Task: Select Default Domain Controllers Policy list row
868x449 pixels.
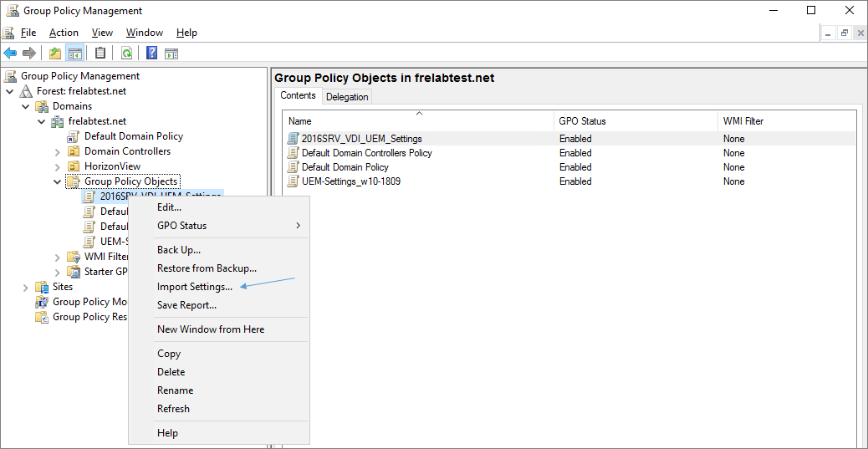Action: pyautogui.click(x=366, y=153)
